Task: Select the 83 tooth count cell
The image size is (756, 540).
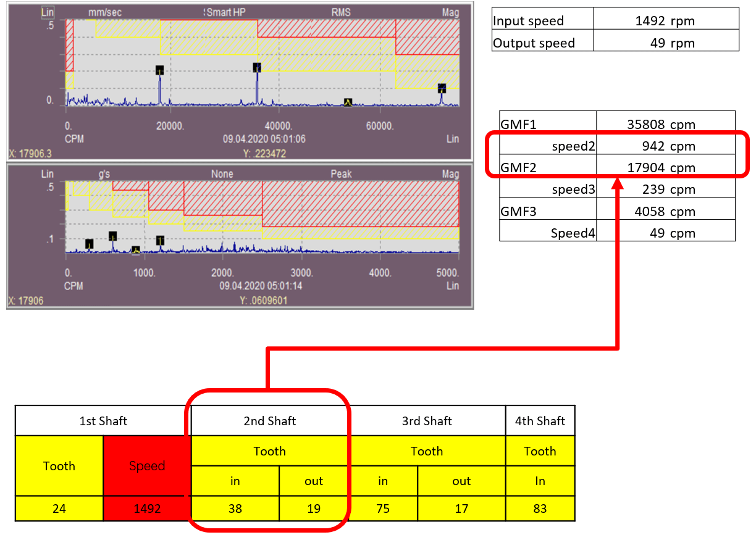Action: click(x=540, y=509)
